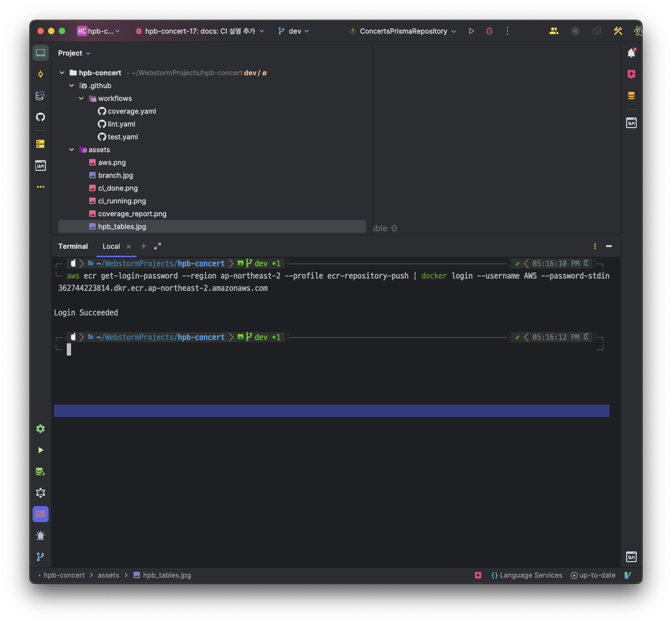
Task: Open the GraphQL tool window icon
Action: point(41,493)
